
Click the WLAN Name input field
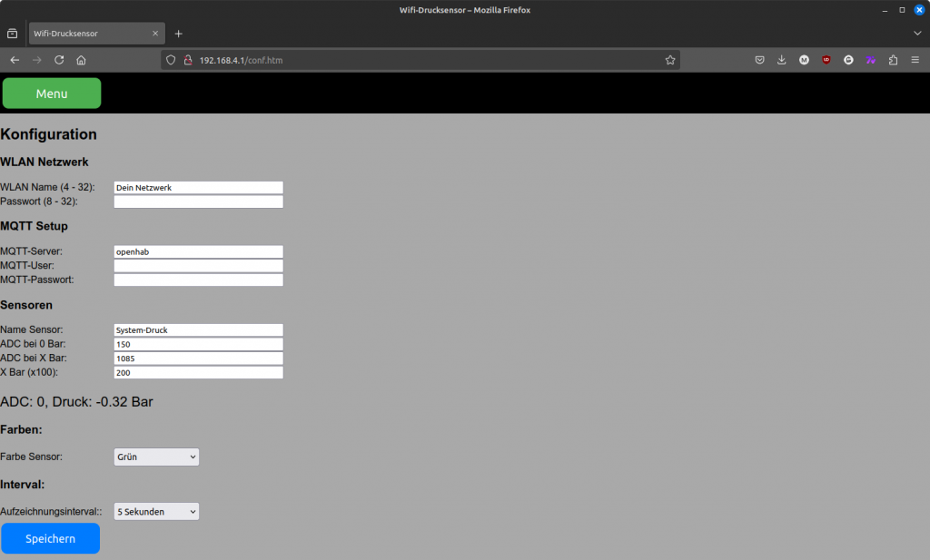198,188
